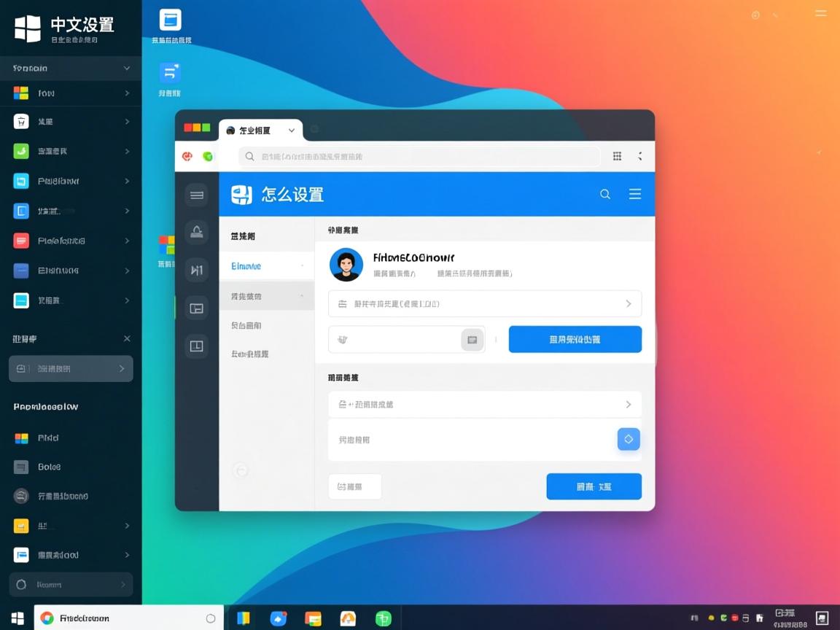Select the playback icon in the vertical sidebar toolbar
Screen dimensions: 840x630
point(196,270)
